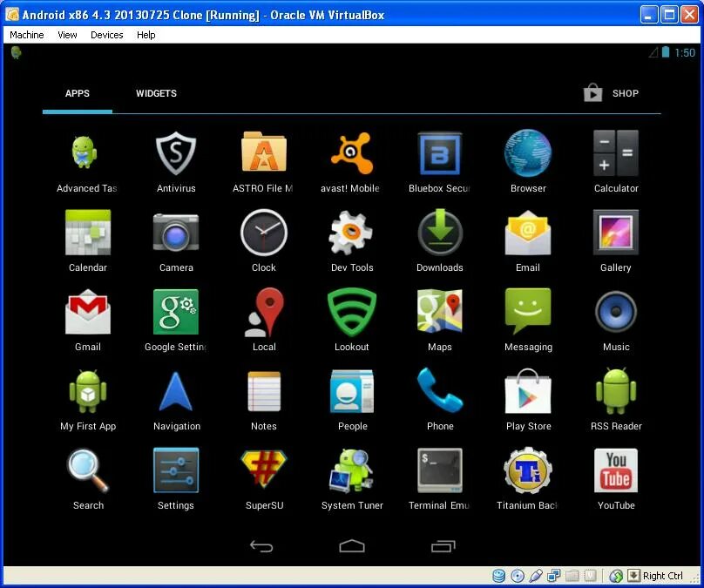This screenshot has height=588, width=704.
Task: Open the Email envelope app
Action: tap(528, 233)
